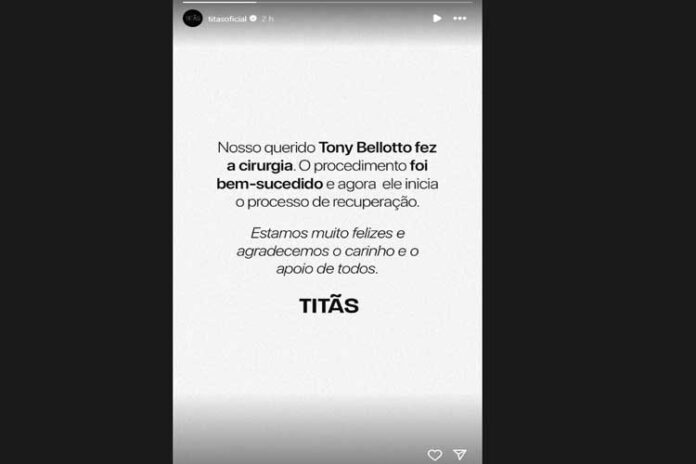Click the unfilled portion of the story progress bar
The height and width of the screenshot is (464, 696).
tap(364, 2)
